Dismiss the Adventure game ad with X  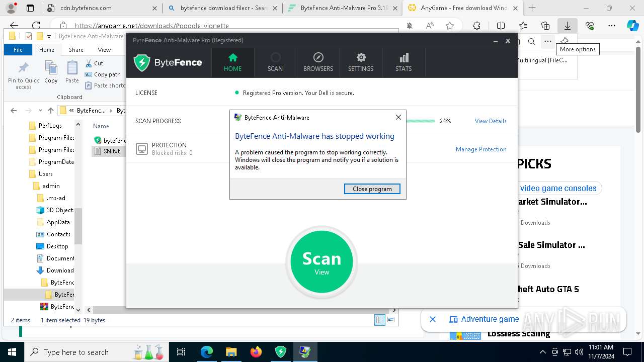[x=432, y=319]
